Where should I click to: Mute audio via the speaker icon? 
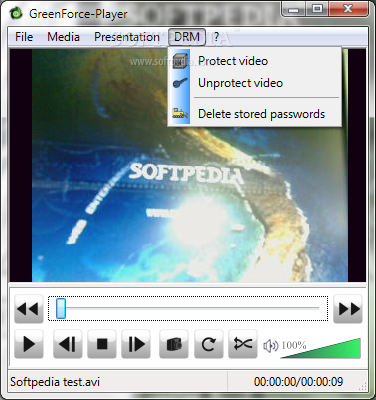(270, 346)
